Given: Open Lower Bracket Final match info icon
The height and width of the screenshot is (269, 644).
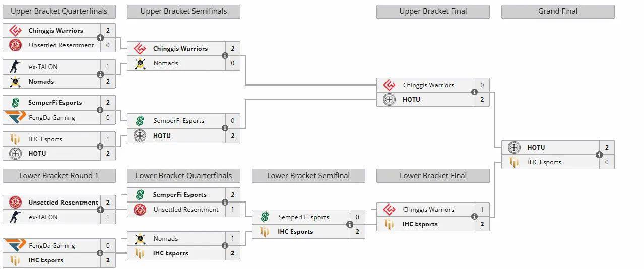Looking at the screenshot, I should tap(474, 217).
